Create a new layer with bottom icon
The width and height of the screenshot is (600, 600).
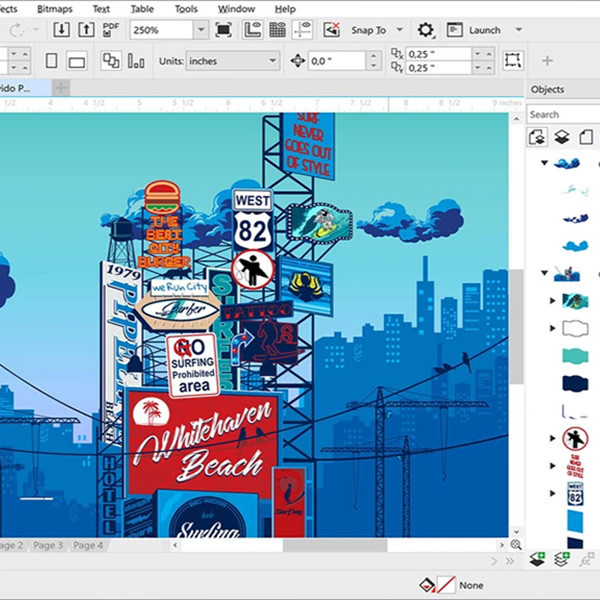(x=537, y=559)
